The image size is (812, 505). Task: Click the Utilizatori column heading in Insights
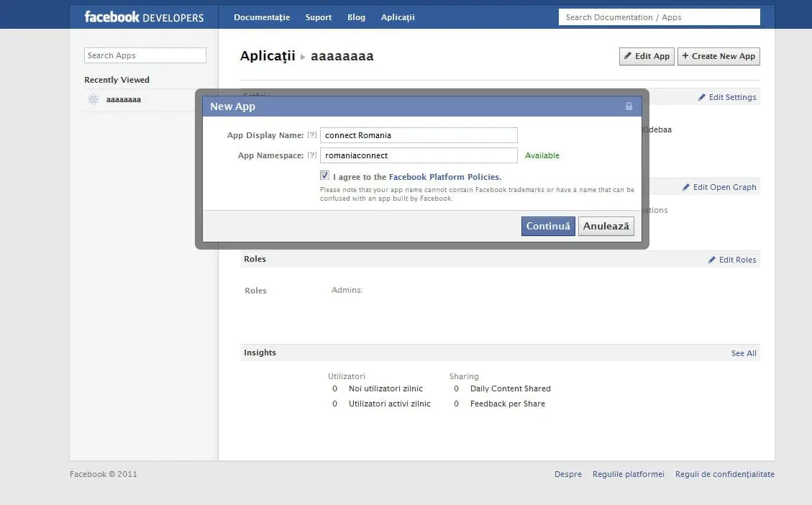347,376
